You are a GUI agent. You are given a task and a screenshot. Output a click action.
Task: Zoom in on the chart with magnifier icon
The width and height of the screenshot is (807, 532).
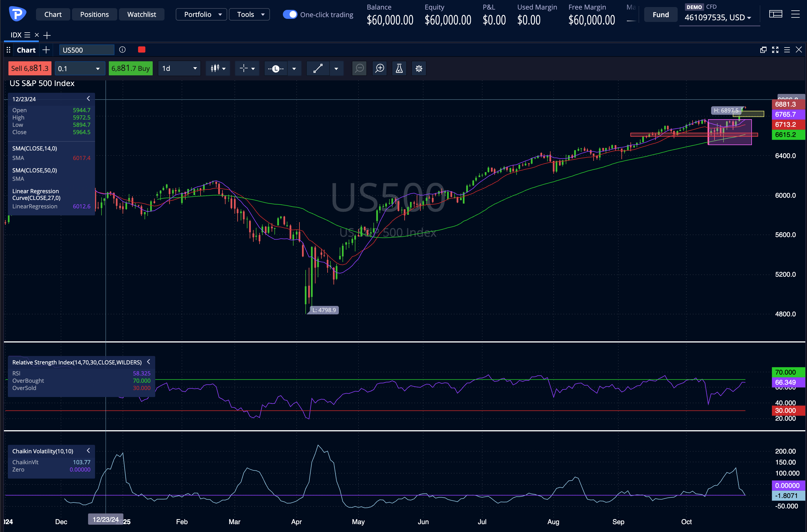coord(380,68)
